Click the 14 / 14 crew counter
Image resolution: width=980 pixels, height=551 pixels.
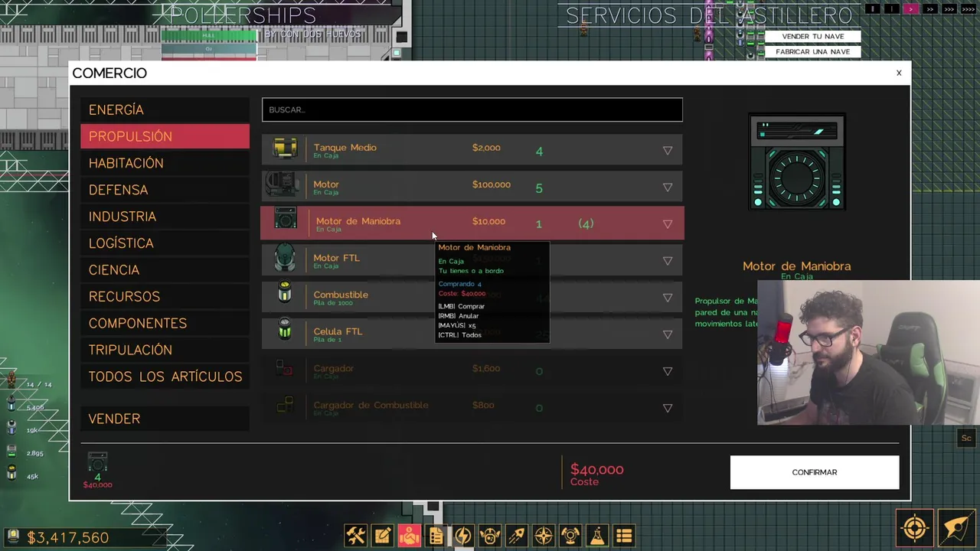(39, 384)
